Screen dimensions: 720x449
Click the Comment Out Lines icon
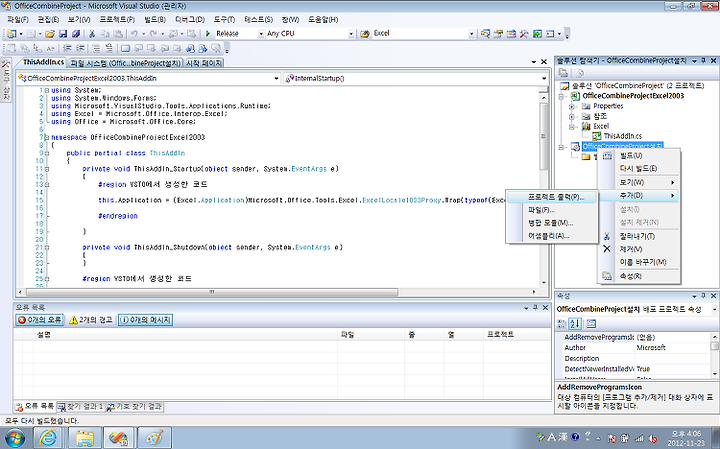tap(96, 48)
